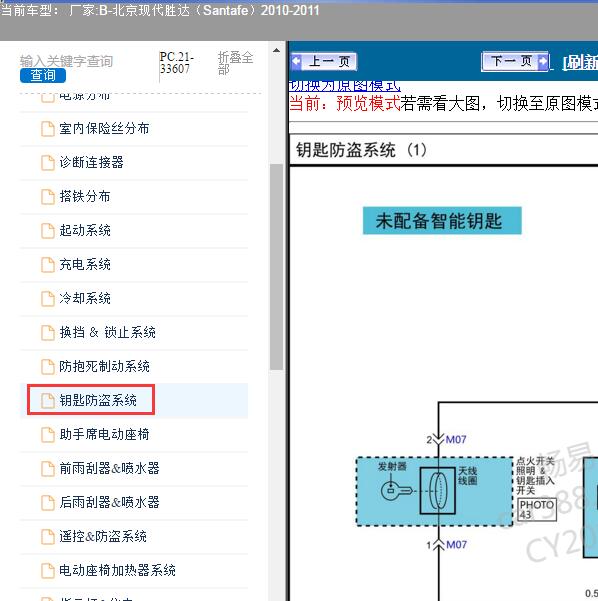Open 后雨刮器&喷水器 entry

point(109,502)
